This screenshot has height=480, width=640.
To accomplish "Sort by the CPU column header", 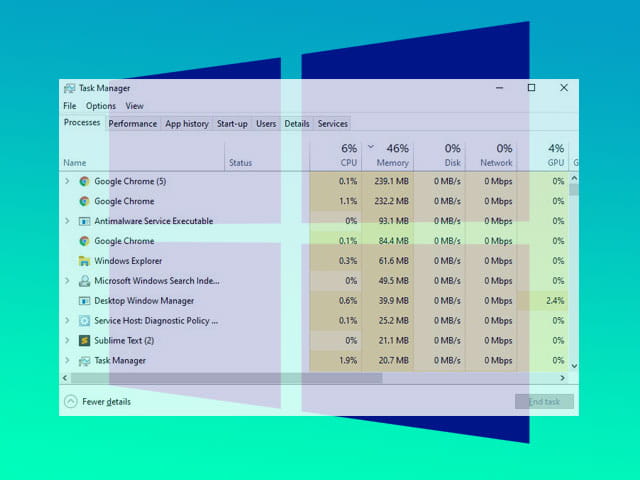I will [336, 156].
